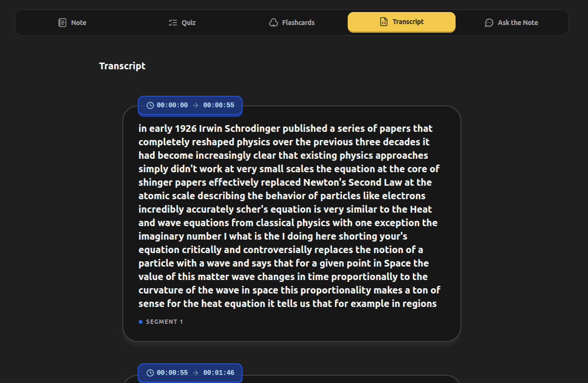Viewport: 588px width, 383px height.
Task: Click the line starting "and wave equations from classical"
Action: tap(288, 223)
